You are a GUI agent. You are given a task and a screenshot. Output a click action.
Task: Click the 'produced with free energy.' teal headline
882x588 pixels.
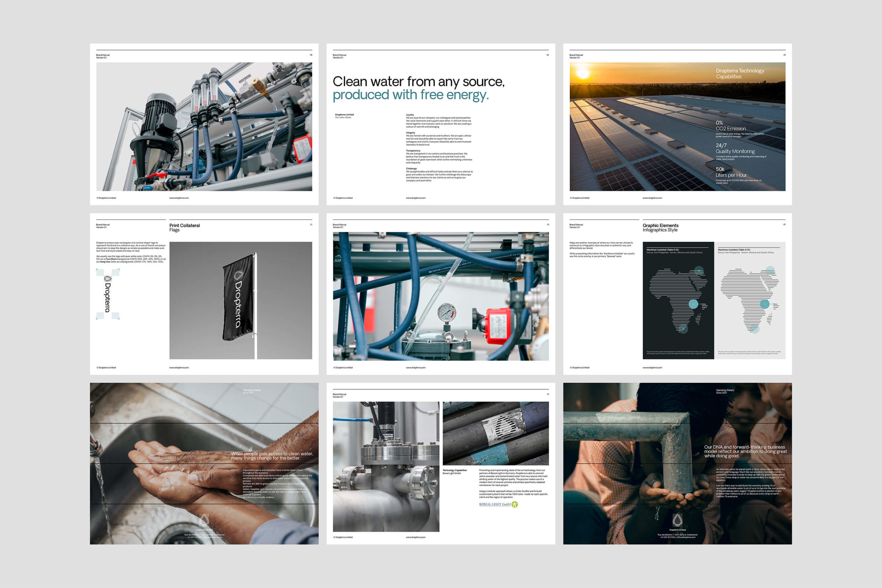coord(411,95)
